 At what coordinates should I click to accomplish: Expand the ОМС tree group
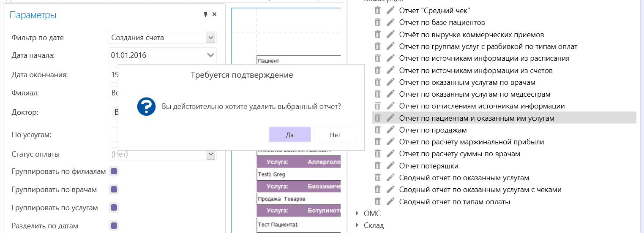(357, 214)
